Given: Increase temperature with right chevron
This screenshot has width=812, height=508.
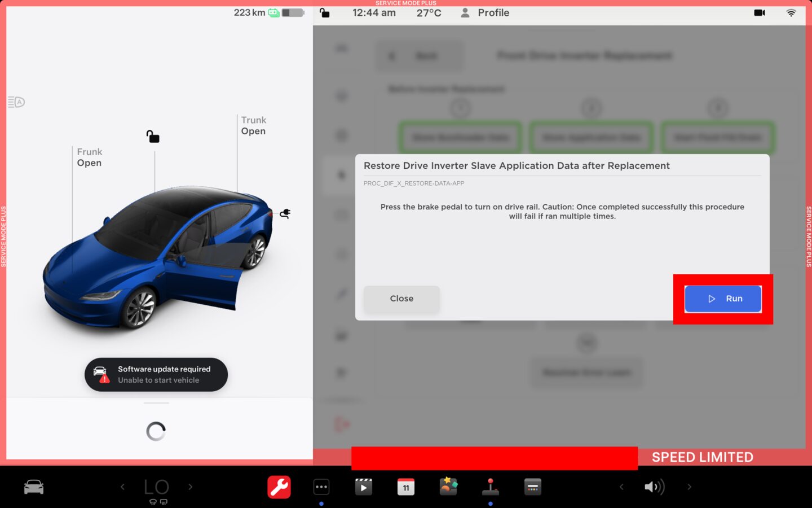Looking at the screenshot, I should coord(191,487).
